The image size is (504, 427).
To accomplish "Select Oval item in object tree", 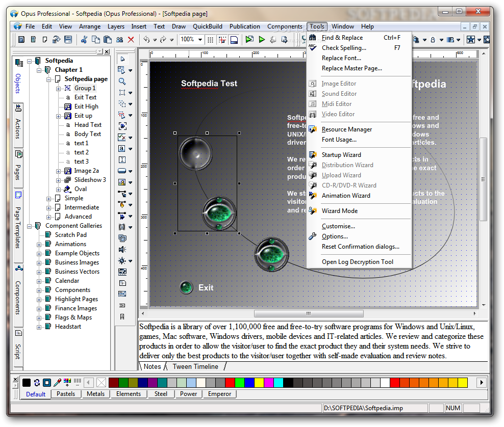I will tap(81, 189).
